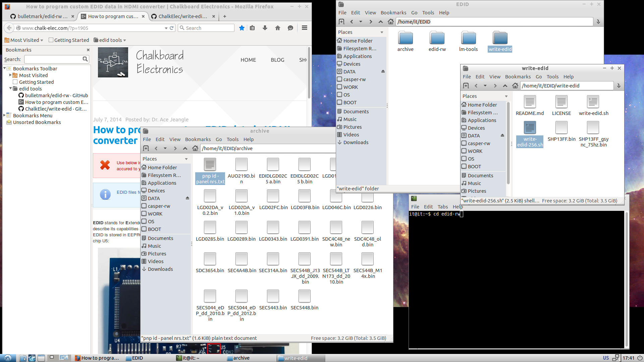Open View menu in archive window
The width and height of the screenshot is (644, 362).
click(x=175, y=139)
